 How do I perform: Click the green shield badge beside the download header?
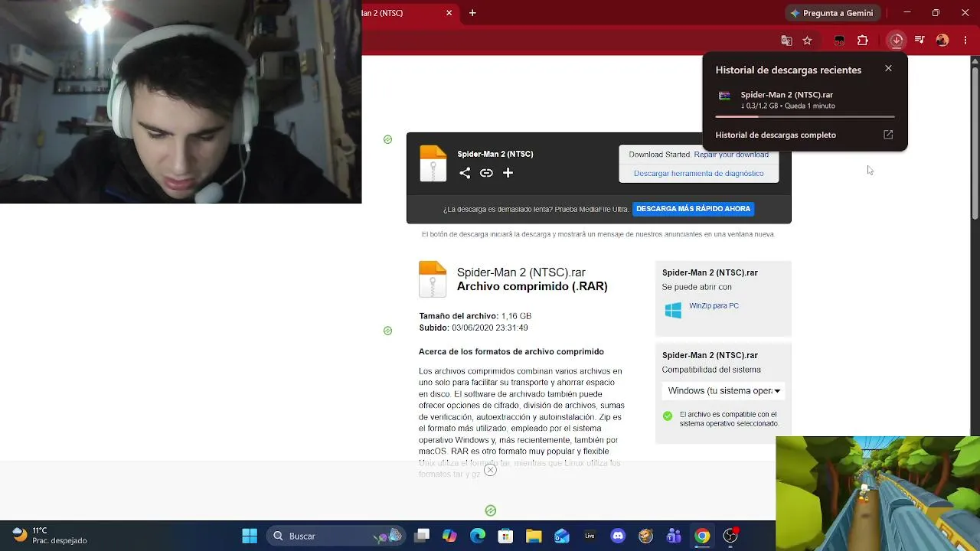tap(387, 139)
